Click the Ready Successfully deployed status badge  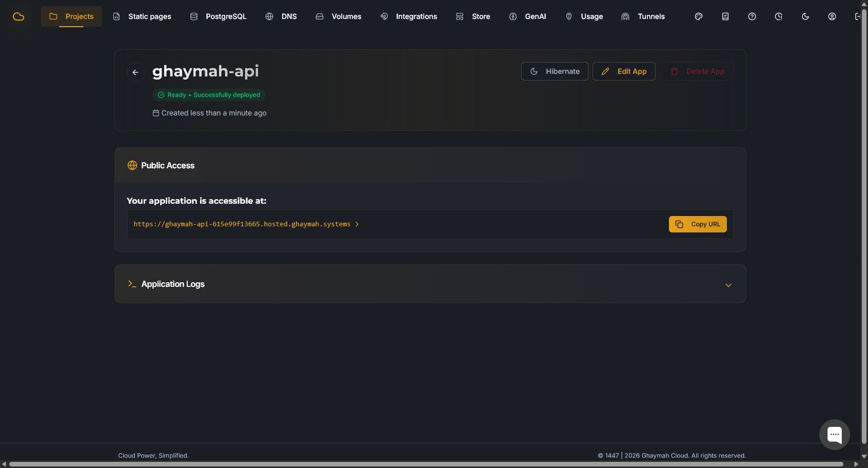coord(208,95)
